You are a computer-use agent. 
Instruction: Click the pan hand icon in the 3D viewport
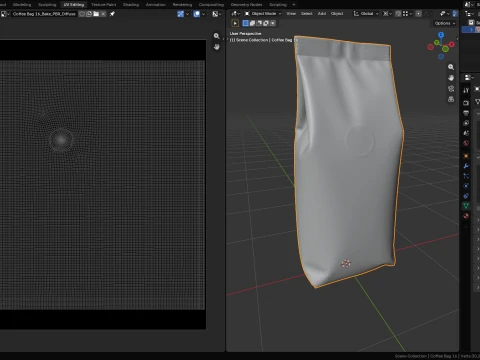[451, 78]
